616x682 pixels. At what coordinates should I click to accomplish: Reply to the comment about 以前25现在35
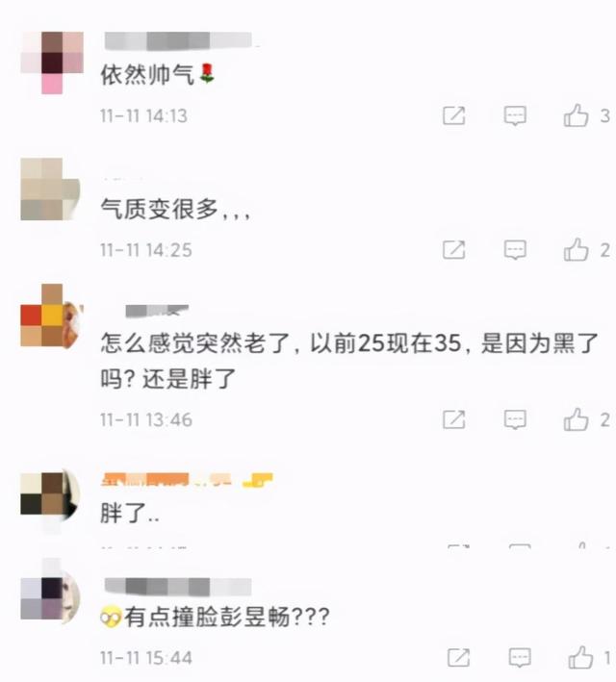tap(515, 419)
